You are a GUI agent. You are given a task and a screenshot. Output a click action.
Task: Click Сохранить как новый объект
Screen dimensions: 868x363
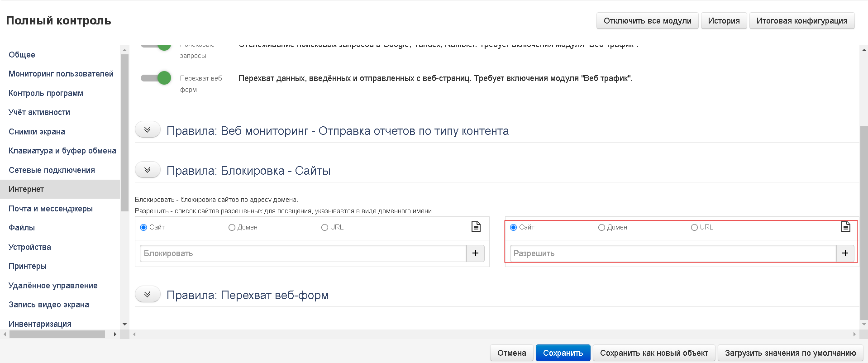(x=654, y=353)
